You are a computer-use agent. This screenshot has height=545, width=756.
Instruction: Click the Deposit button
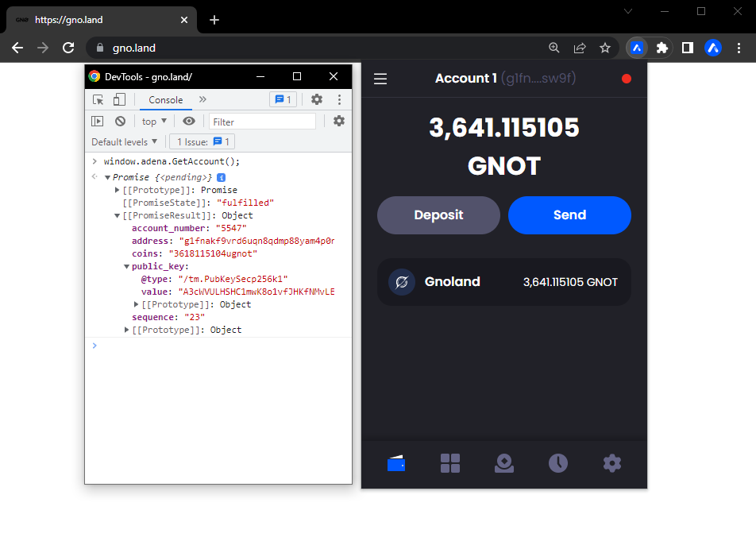[x=438, y=215]
